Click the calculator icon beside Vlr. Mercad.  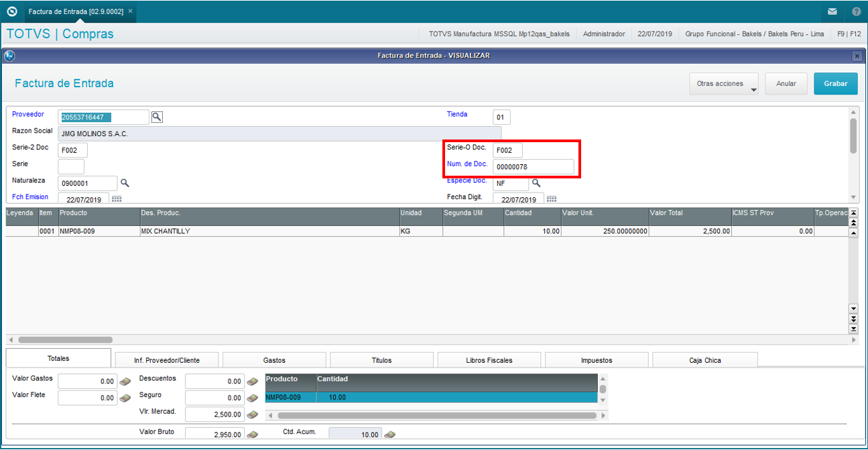coord(252,414)
